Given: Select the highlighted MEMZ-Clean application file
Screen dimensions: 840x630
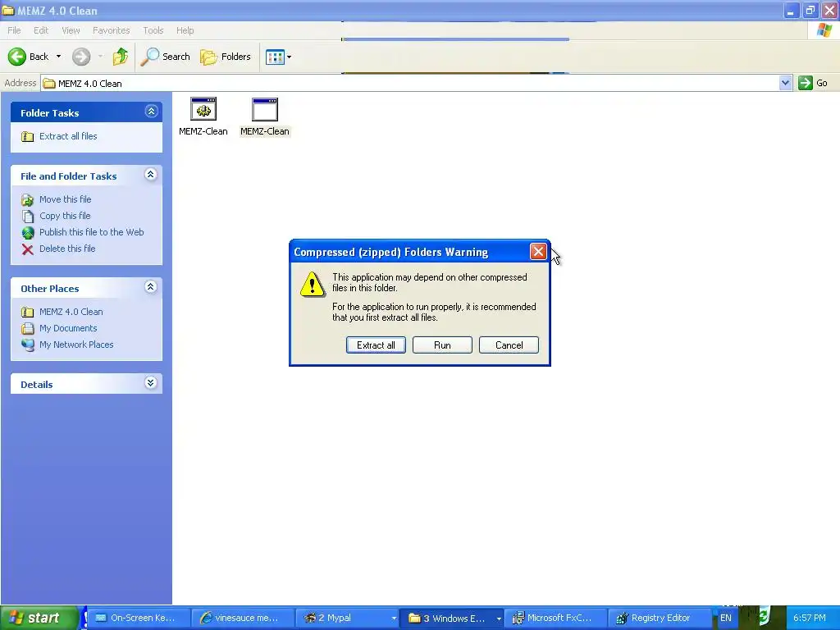Looking at the screenshot, I should pyautogui.click(x=265, y=116).
